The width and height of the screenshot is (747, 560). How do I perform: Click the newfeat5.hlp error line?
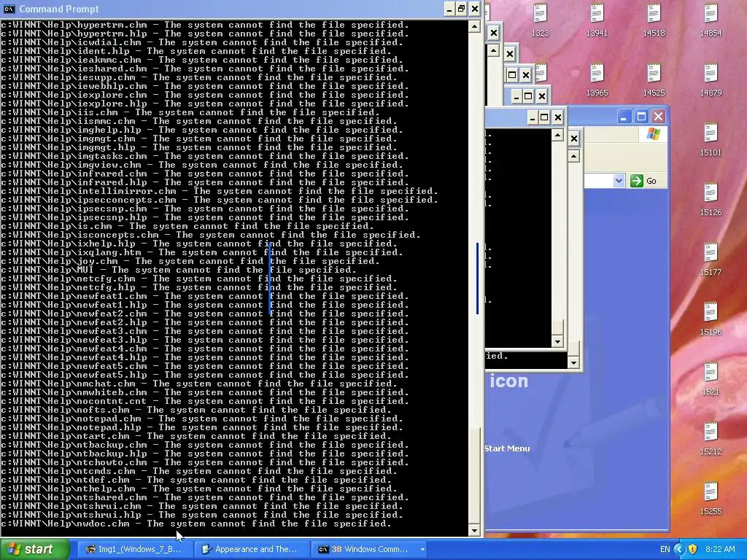click(205, 375)
